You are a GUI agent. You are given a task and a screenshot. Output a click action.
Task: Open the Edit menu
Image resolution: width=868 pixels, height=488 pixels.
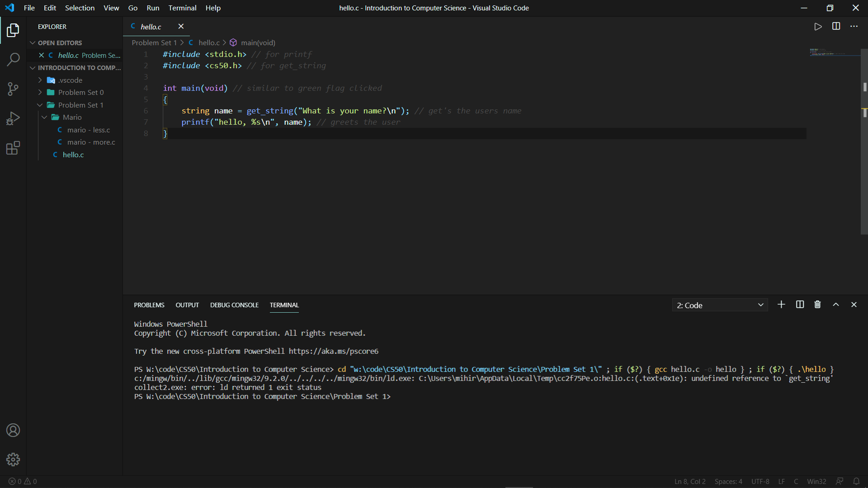[50, 8]
